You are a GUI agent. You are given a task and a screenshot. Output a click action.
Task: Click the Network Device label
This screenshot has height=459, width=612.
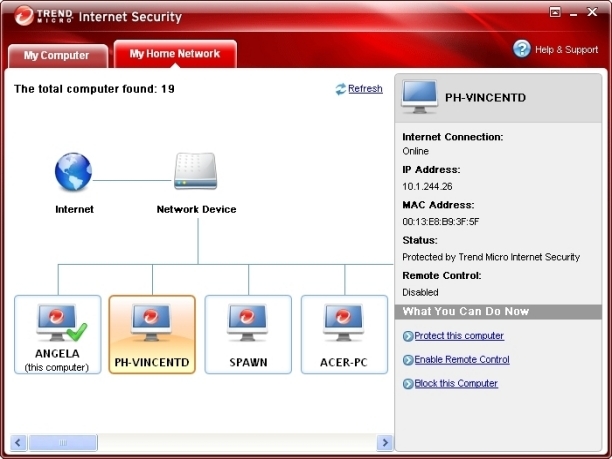click(x=196, y=209)
